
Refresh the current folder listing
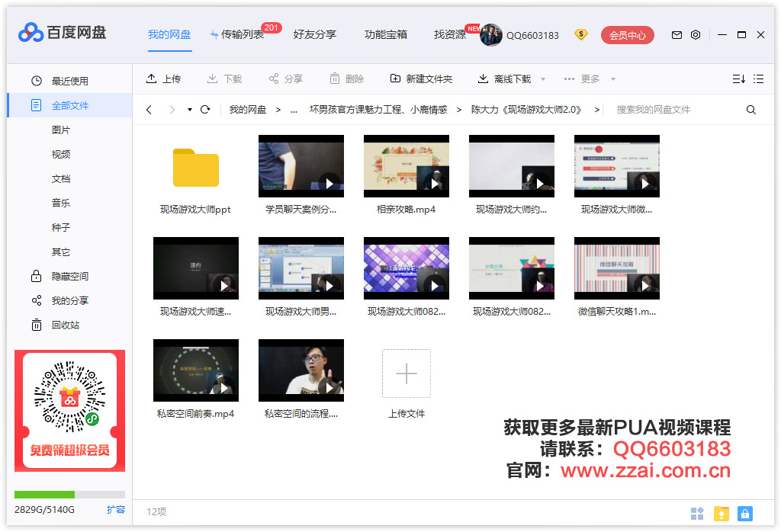pyautogui.click(x=205, y=110)
